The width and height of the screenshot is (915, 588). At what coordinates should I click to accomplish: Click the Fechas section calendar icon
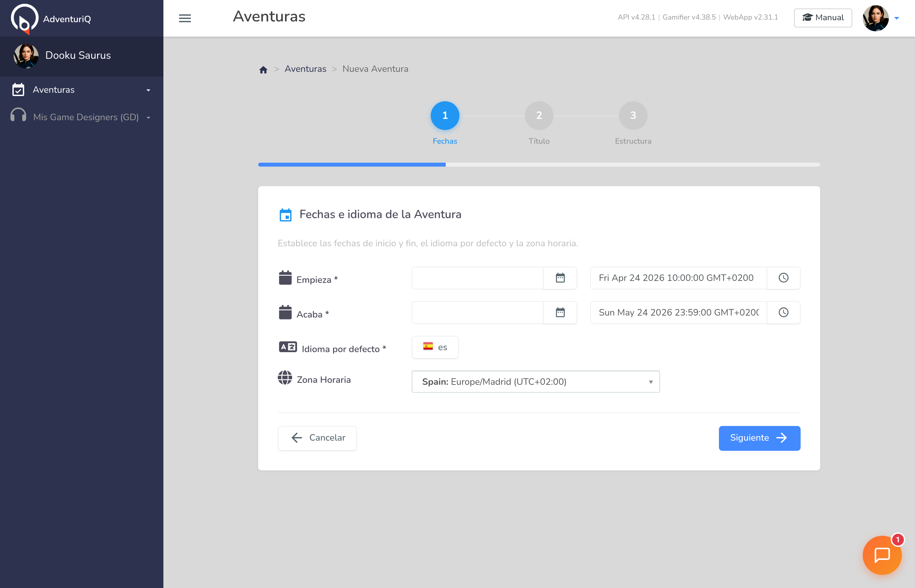click(285, 215)
